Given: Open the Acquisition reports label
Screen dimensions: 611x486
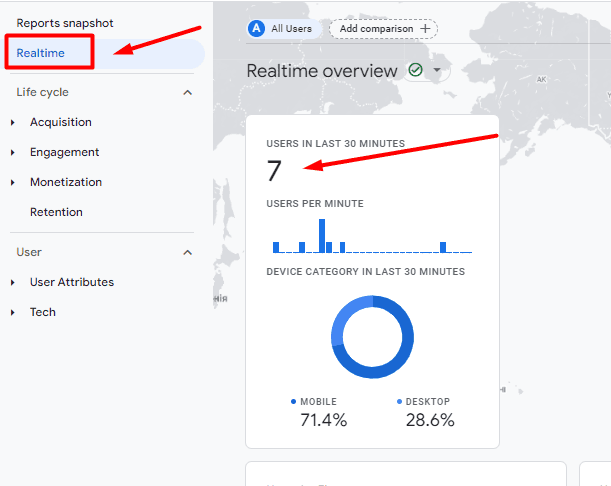Looking at the screenshot, I should (61, 122).
